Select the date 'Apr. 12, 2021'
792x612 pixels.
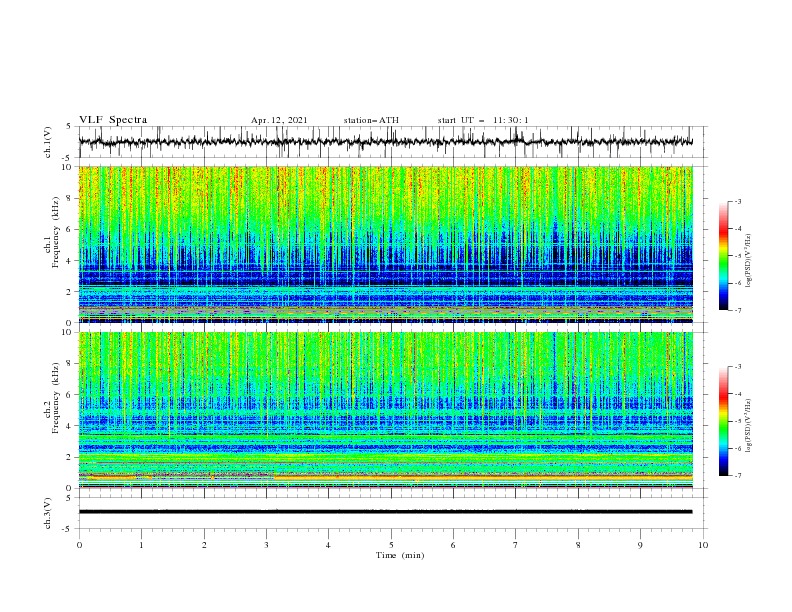[x=279, y=120]
